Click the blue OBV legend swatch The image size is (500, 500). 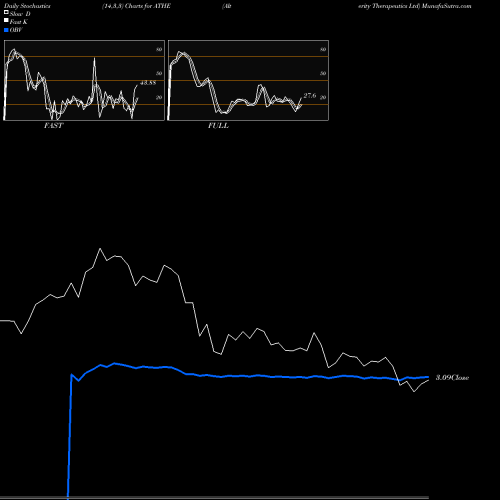(x=6, y=30)
